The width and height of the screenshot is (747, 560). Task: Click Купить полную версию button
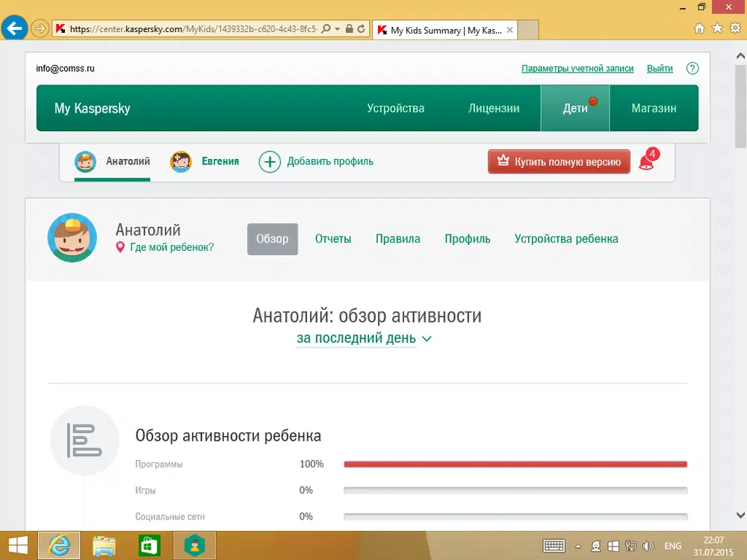tap(559, 161)
